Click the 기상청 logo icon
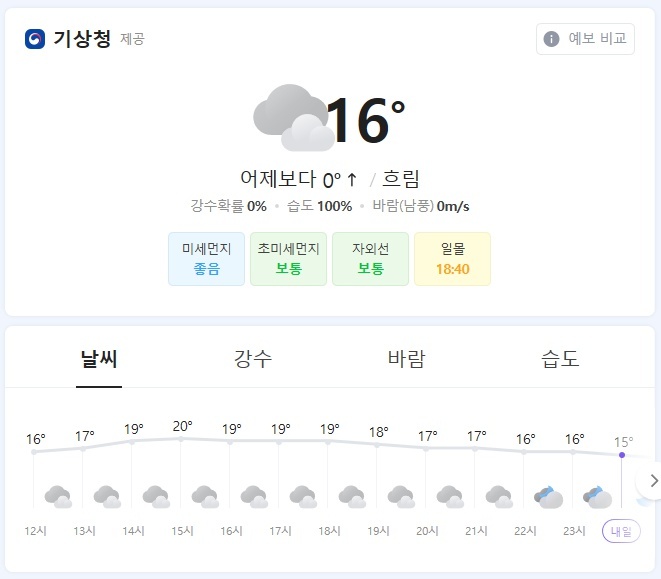 coord(35,39)
